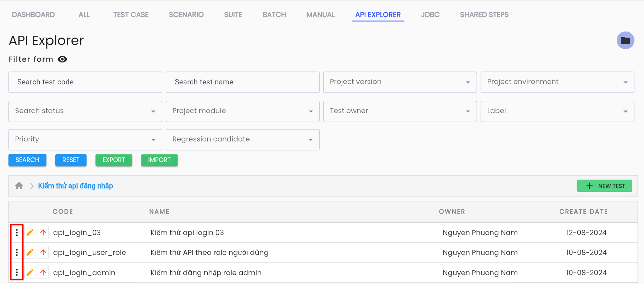Create a test with New Test button
The height and width of the screenshot is (284, 644).
point(604,186)
